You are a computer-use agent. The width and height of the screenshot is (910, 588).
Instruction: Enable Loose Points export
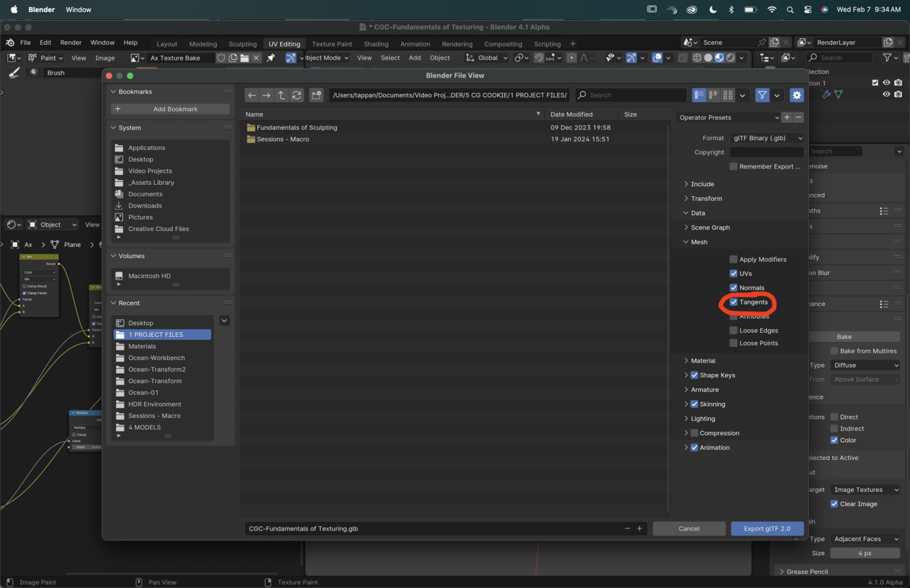(734, 343)
